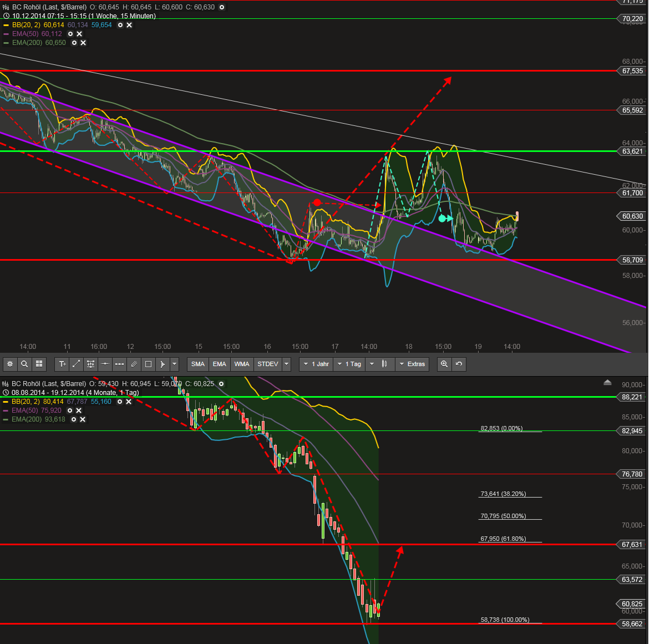Screen dimensions: 650x644
Task: Collapse bottom chart using the up-triangle icon
Action: (607, 382)
